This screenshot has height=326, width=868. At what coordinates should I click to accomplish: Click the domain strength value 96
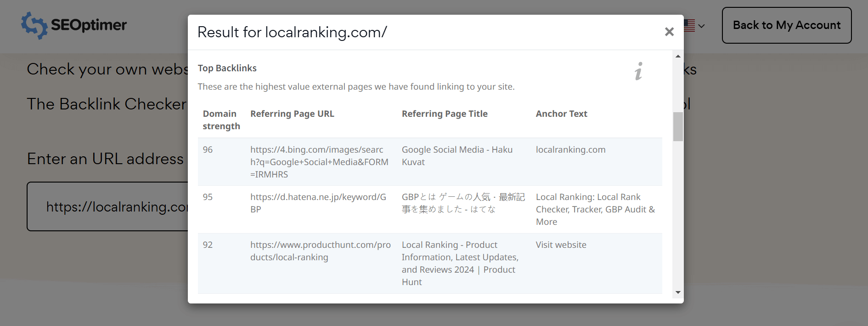tap(208, 149)
